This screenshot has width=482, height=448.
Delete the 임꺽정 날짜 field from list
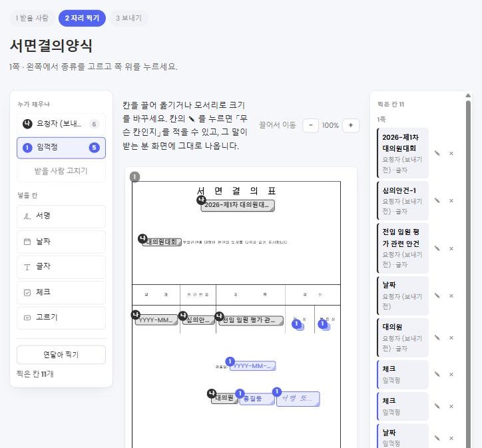[451, 438]
